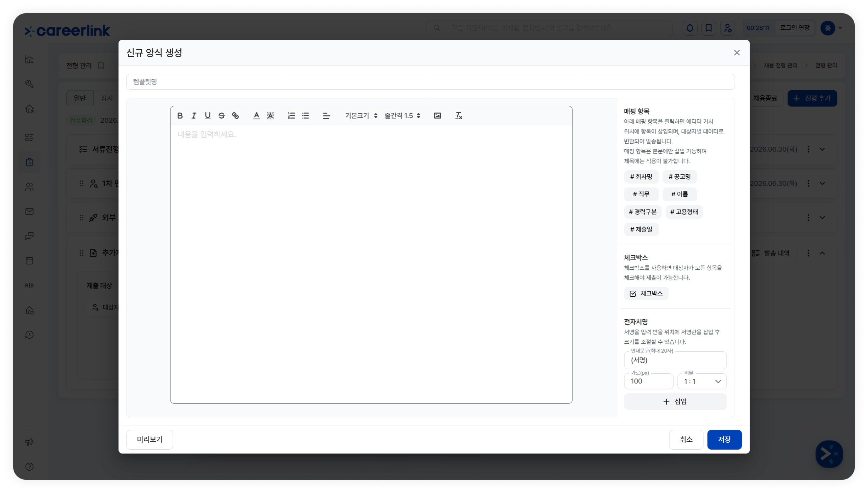This screenshot has height=493, width=868.
Task: Open the dashboard chart icon in sidebar
Action: [30, 60]
